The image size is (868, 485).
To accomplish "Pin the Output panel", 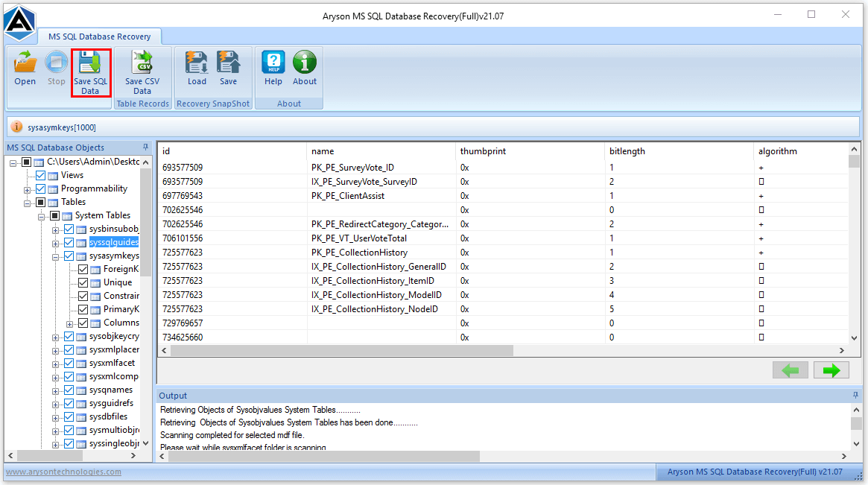I will coord(855,396).
